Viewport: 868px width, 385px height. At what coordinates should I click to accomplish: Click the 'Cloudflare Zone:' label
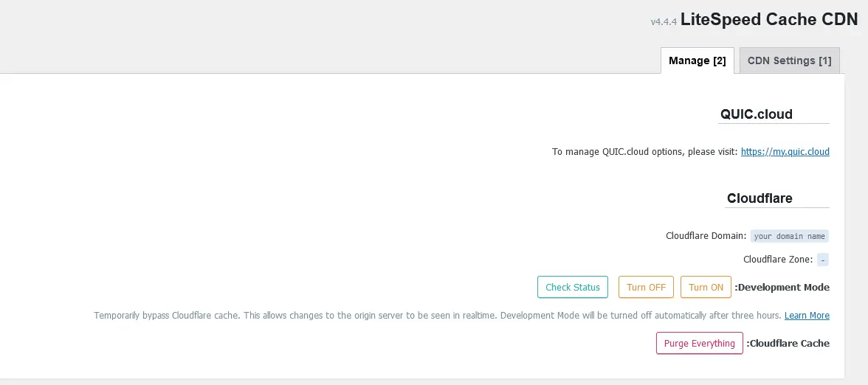point(778,259)
